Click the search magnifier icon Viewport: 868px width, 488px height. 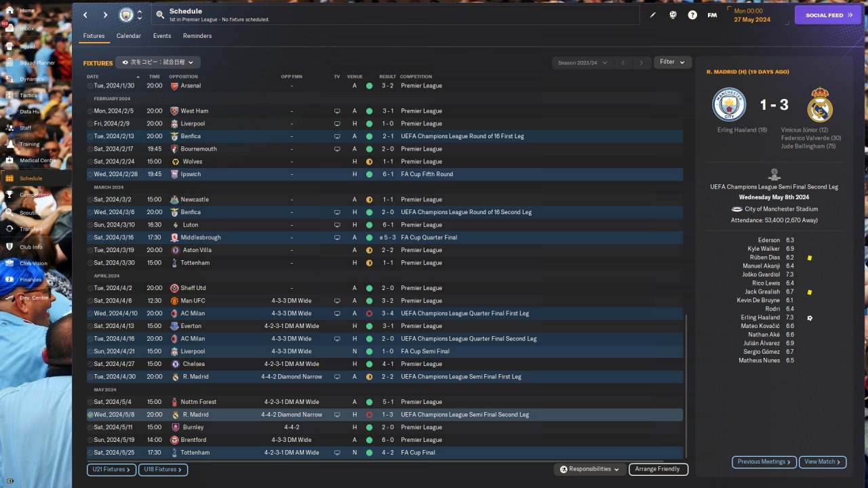click(160, 14)
